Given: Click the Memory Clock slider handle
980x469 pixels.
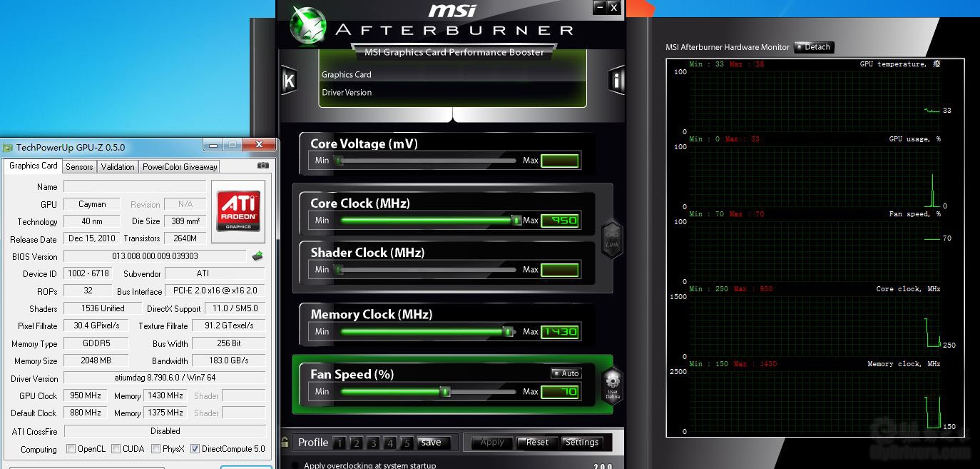Looking at the screenshot, I should click(x=508, y=331).
